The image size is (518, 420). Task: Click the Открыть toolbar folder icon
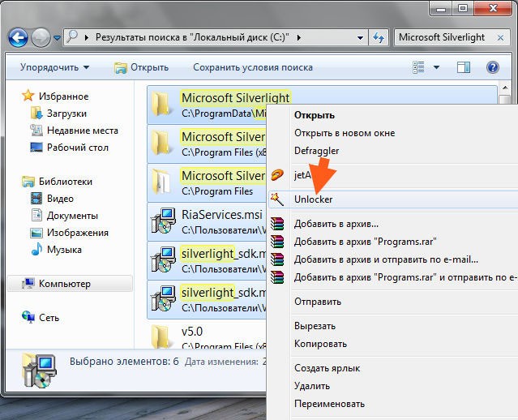120,68
